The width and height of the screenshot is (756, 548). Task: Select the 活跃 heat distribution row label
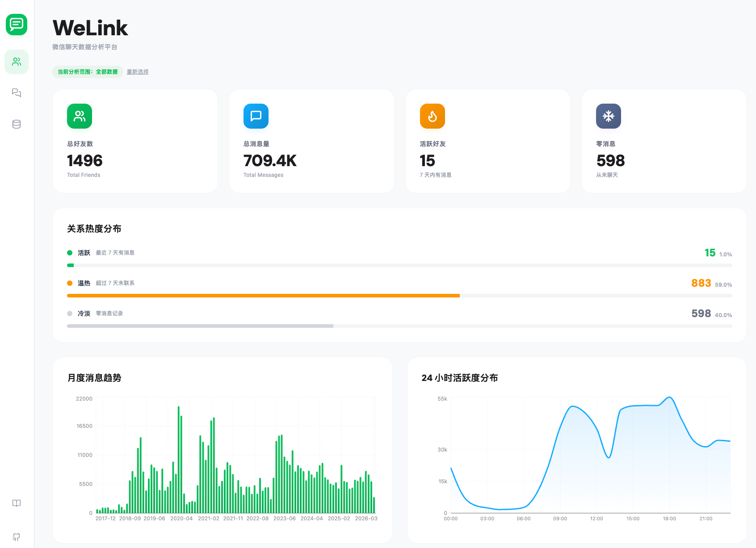pyautogui.click(x=84, y=253)
